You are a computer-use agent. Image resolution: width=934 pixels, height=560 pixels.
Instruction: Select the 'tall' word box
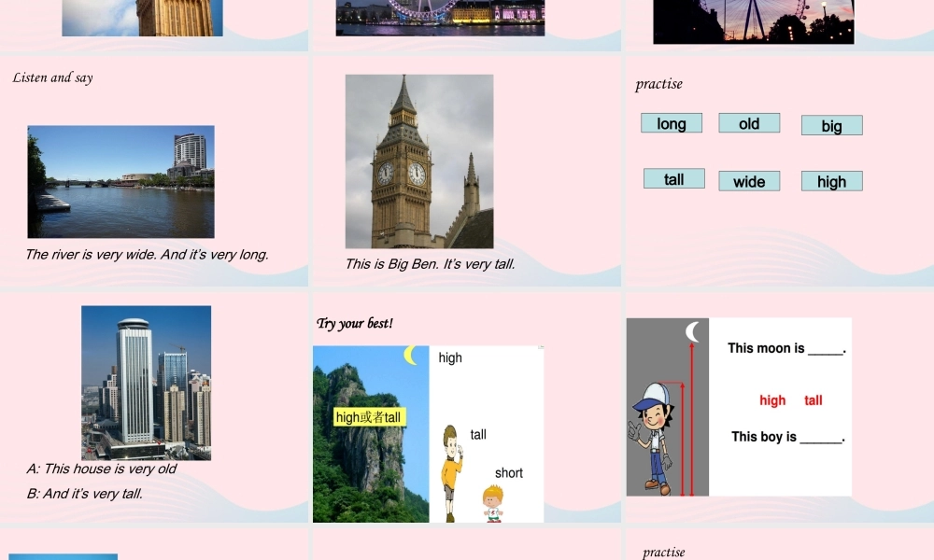click(673, 179)
